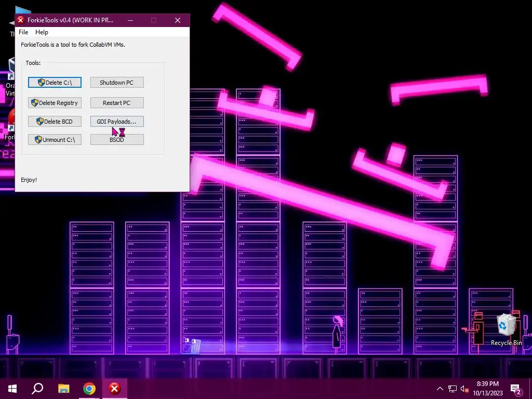Launch Google Chrome from the taskbar

(x=89, y=389)
